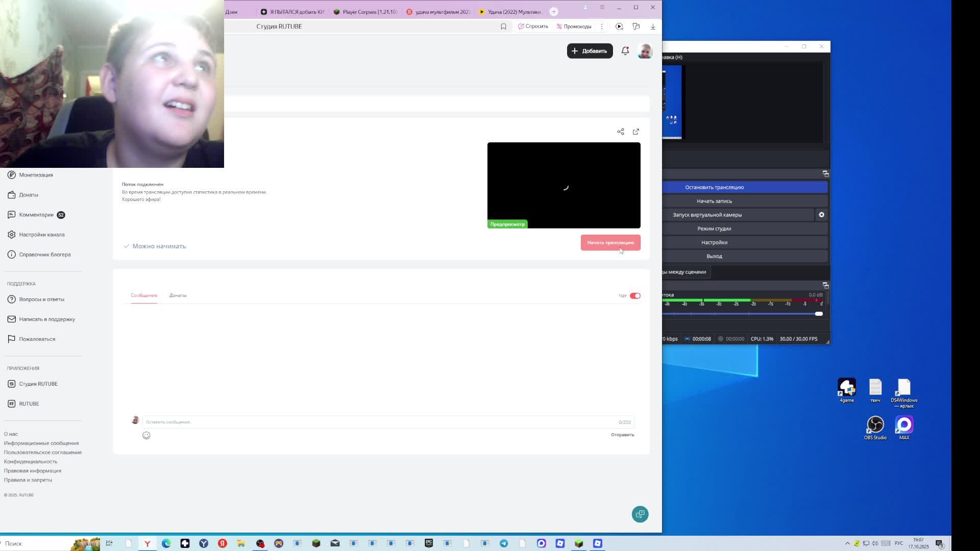This screenshot has height=551, width=980.
Task: Click Остановить трансляцию in OBS
Action: pos(714,187)
